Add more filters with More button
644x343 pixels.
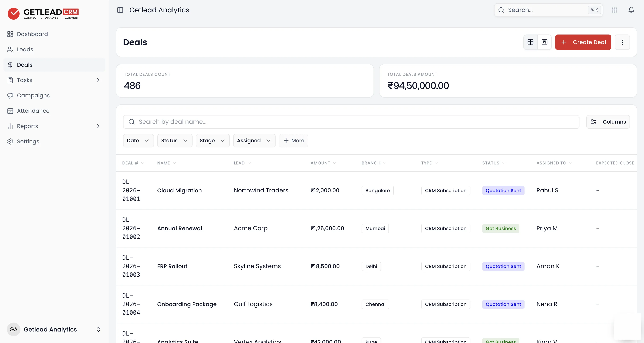click(293, 141)
